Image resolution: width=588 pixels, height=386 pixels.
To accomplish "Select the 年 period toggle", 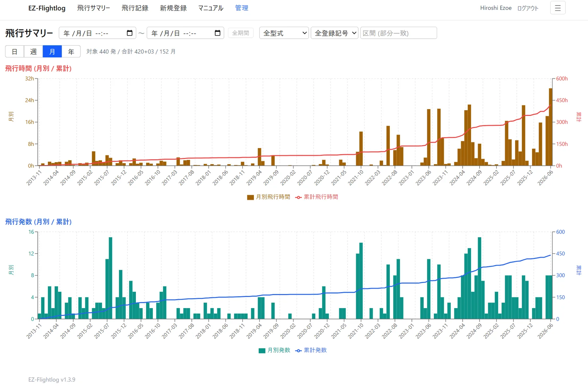I will (71, 52).
